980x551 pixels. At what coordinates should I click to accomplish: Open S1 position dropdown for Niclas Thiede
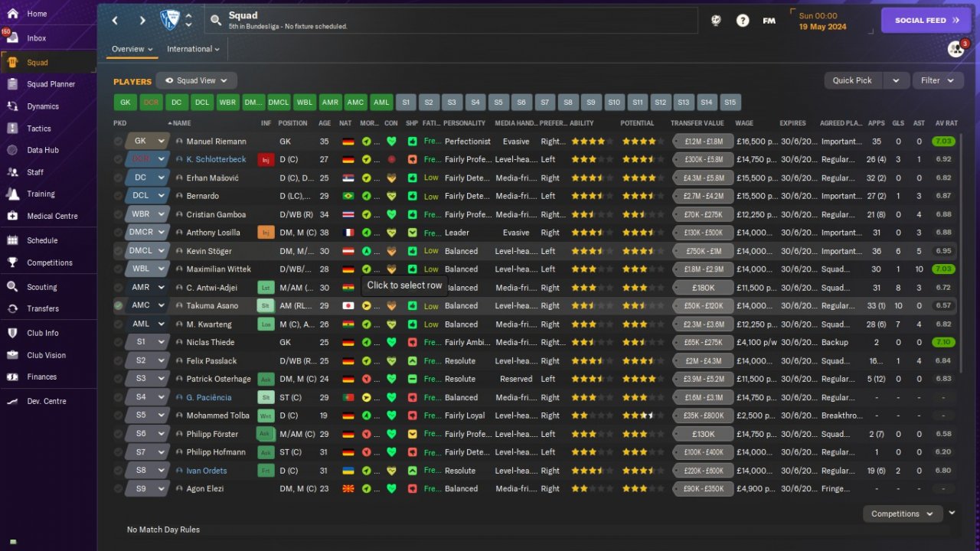[x=147, y=342]
